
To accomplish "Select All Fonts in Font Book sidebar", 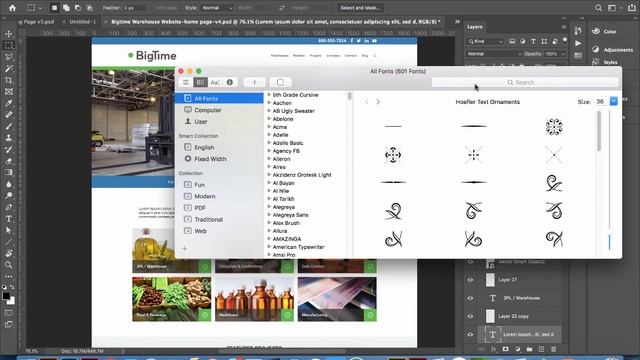I will coord(220,98).
